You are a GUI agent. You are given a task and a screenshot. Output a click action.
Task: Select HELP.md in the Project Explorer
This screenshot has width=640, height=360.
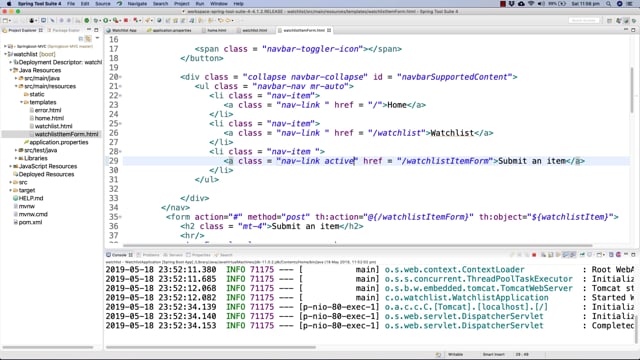31,198
